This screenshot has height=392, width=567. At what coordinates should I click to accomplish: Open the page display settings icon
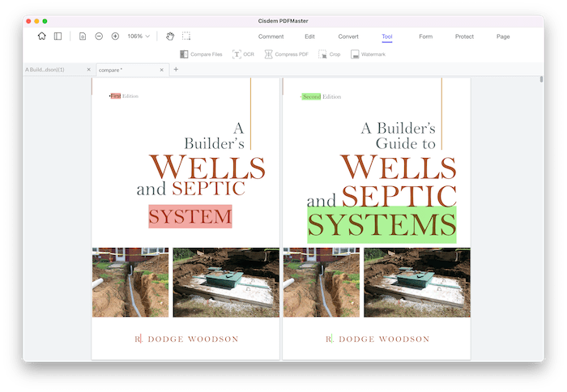click(83, 36)
